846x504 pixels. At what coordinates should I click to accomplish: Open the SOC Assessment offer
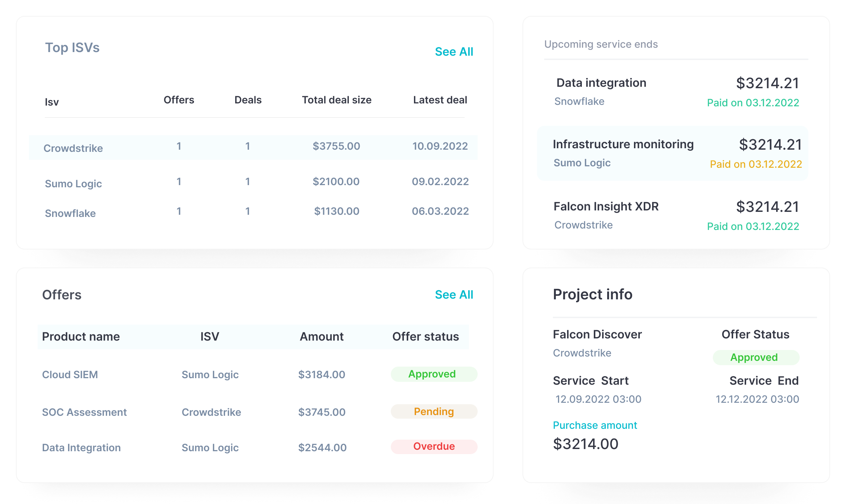click(84, 412)
